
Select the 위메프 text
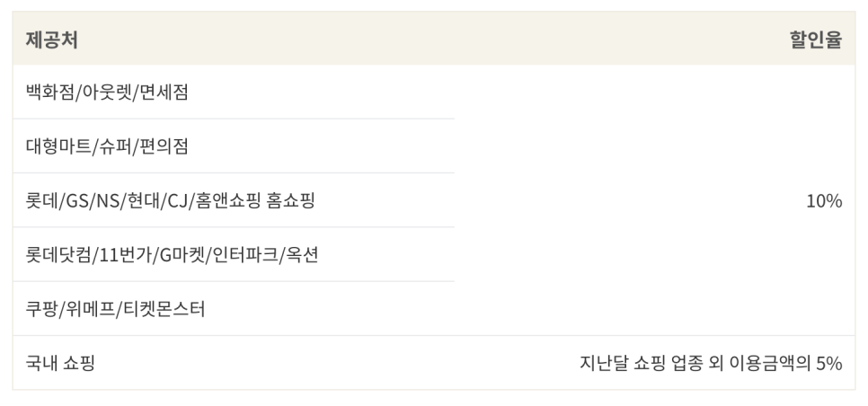click(91, 309)
